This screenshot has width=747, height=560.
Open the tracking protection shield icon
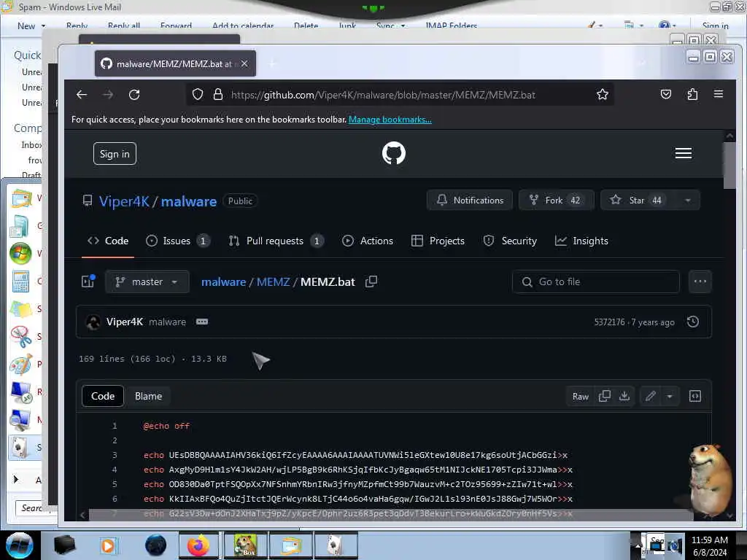(x=197, y=94)
